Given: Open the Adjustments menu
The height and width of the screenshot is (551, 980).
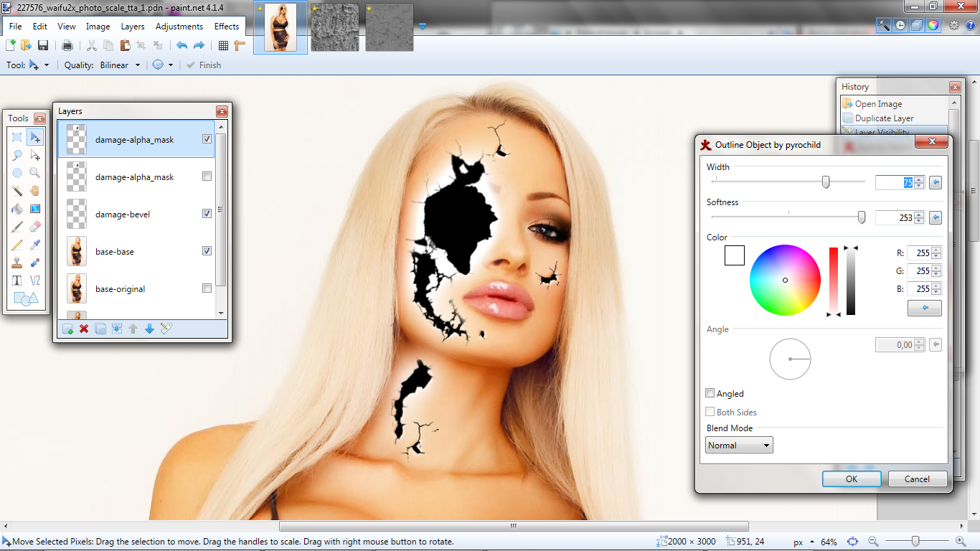Looking at the screenshot, I should (179, 27).
